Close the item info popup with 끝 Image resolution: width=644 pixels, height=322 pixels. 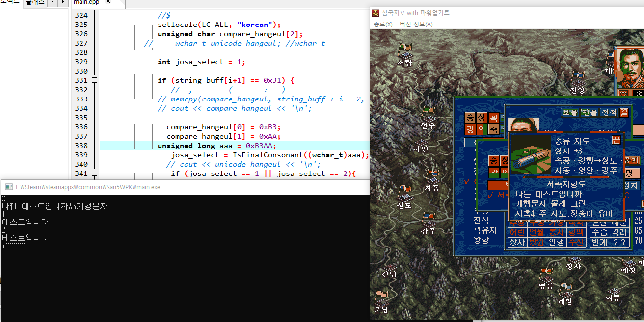[x=616, y=140]
